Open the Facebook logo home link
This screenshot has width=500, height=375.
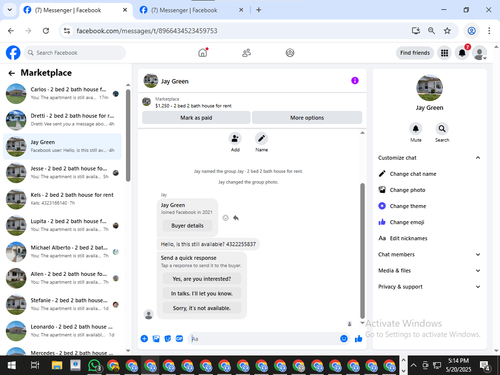point(13,53)
